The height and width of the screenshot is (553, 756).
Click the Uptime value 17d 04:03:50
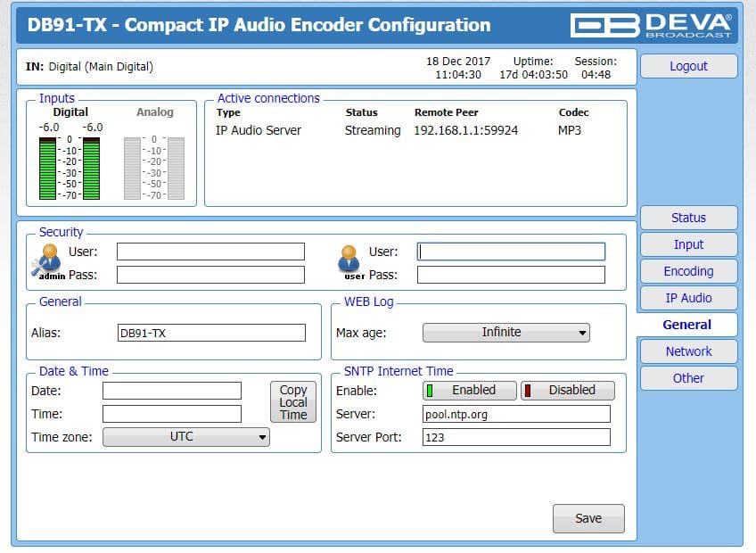coord(533,75)
